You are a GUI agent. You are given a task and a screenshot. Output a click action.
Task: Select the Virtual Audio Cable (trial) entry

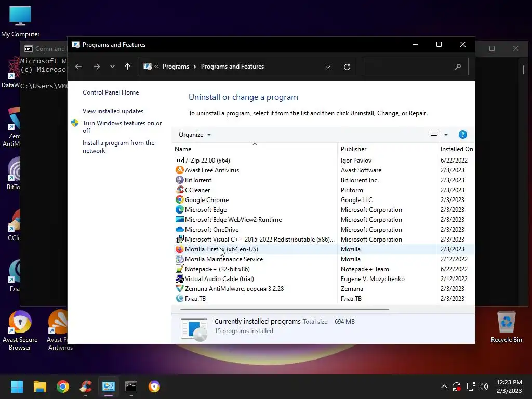pyautogui.click(x=219, y=278)
